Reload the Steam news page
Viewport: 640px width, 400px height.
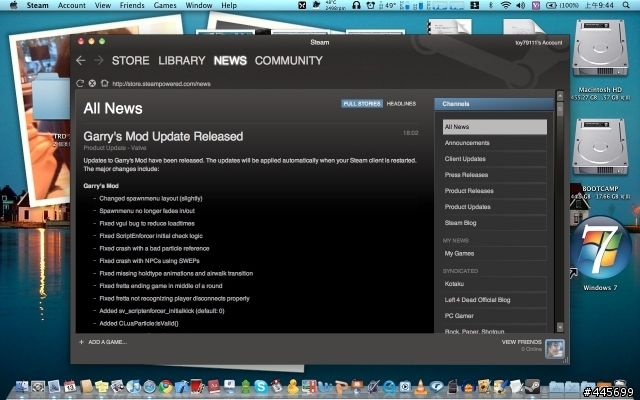[x=80, y=83]
